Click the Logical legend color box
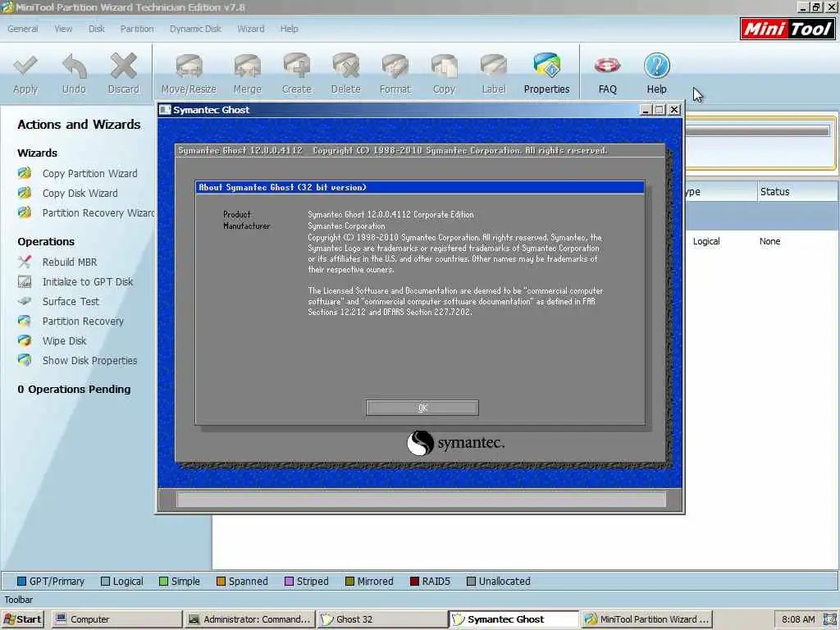 click(105, 582)
